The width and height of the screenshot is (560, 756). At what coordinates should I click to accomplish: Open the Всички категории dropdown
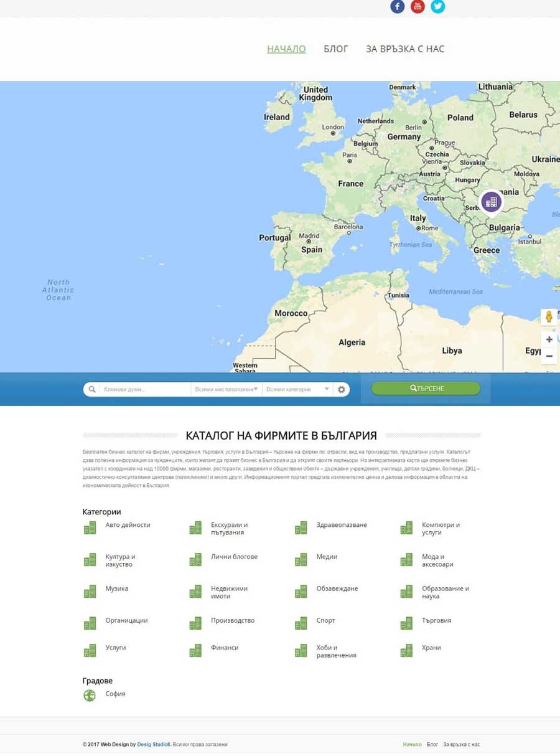tap(297, 389)
